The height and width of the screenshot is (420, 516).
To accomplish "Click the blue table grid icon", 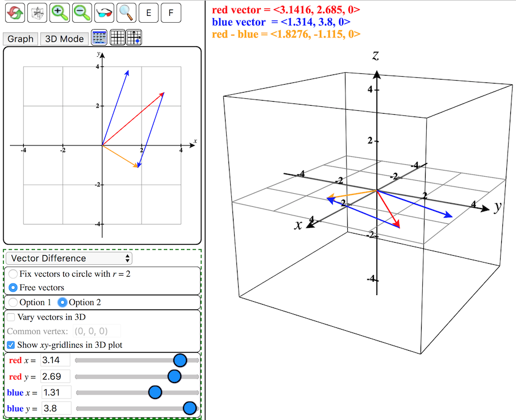I will point(100,38).
